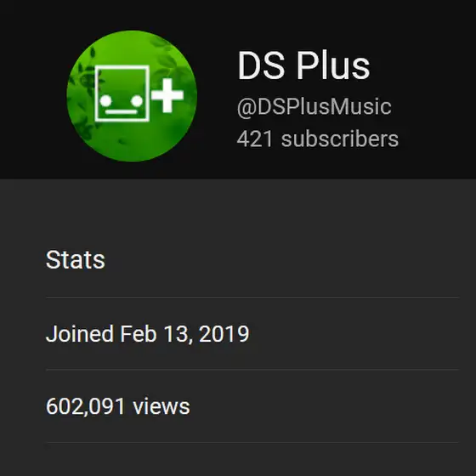
Task: Click the white plus sign in avatar
Action: pos(167,95)
